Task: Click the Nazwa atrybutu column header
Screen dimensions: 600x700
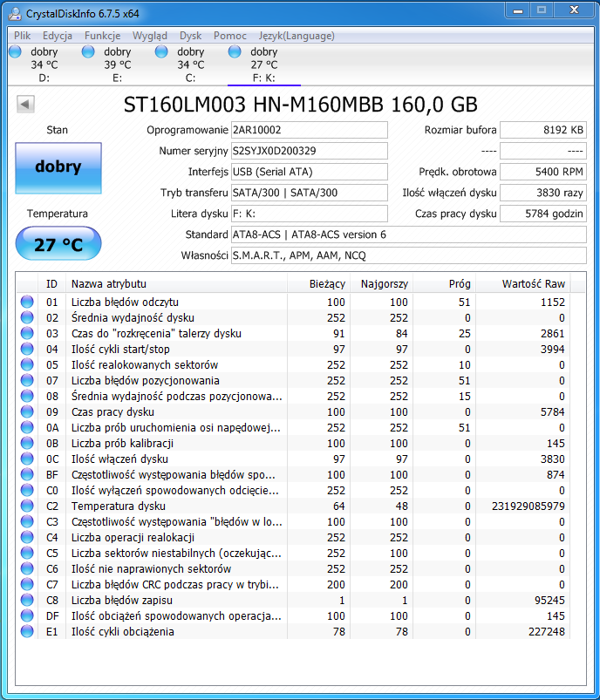Action: tap(176, 284)
